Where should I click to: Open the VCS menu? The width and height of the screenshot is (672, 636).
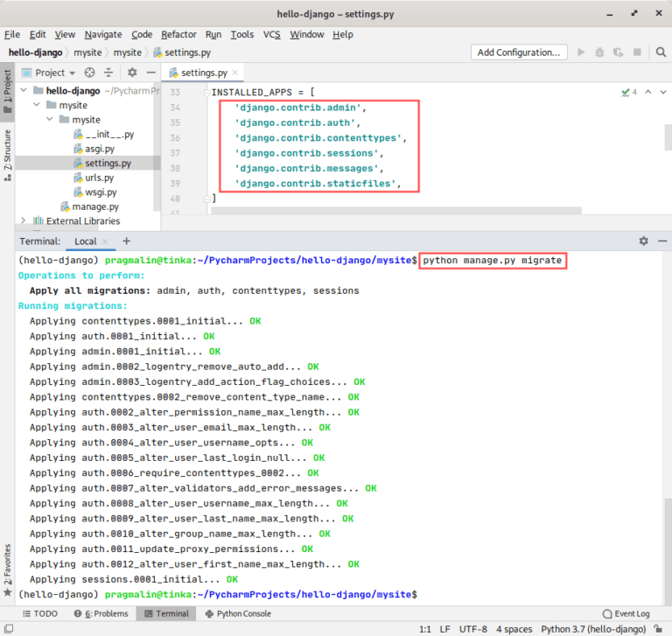click(272, 34)
